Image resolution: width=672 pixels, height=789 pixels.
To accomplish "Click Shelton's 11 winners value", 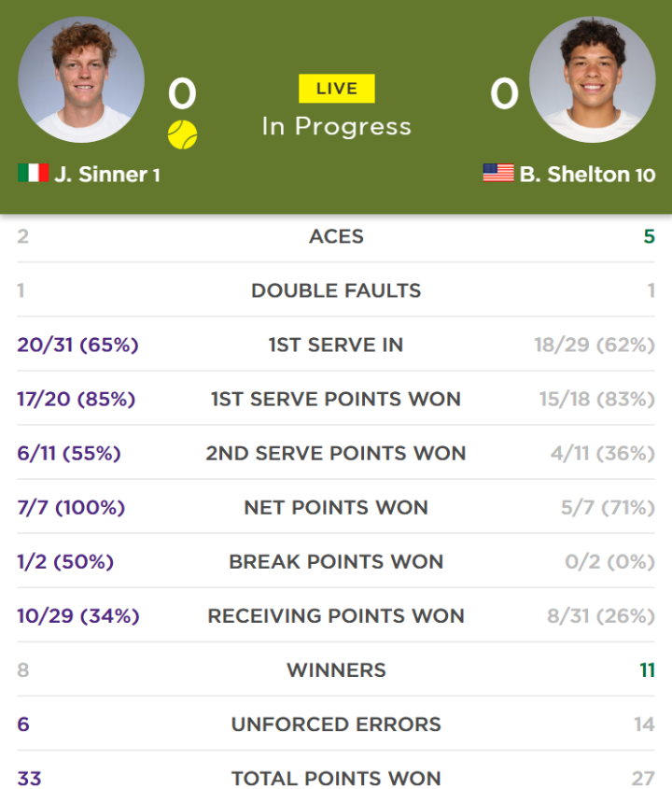I will click(x=648, y=670).
